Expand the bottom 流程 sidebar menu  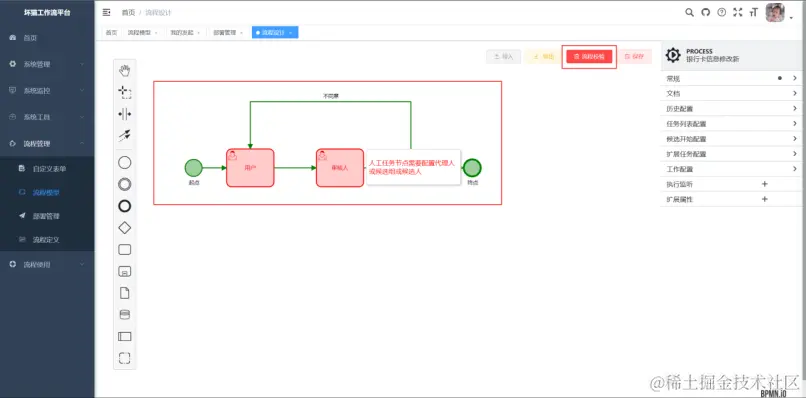(x=47, y=264)
